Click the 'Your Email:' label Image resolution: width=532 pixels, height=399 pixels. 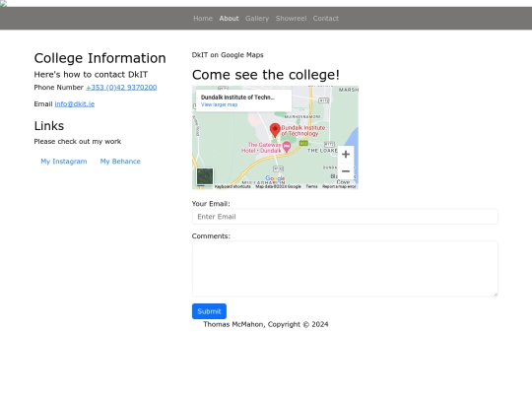pyautogui.click(x=211, y=204)
